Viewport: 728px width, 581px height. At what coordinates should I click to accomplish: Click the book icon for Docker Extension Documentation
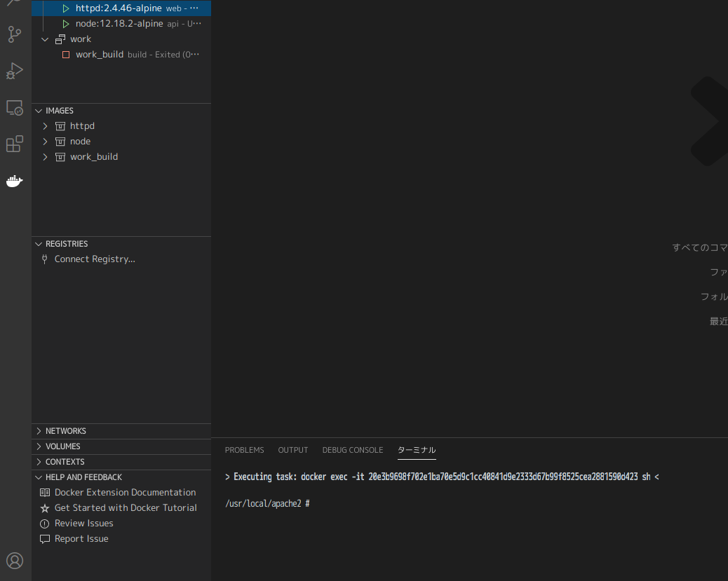45,493
